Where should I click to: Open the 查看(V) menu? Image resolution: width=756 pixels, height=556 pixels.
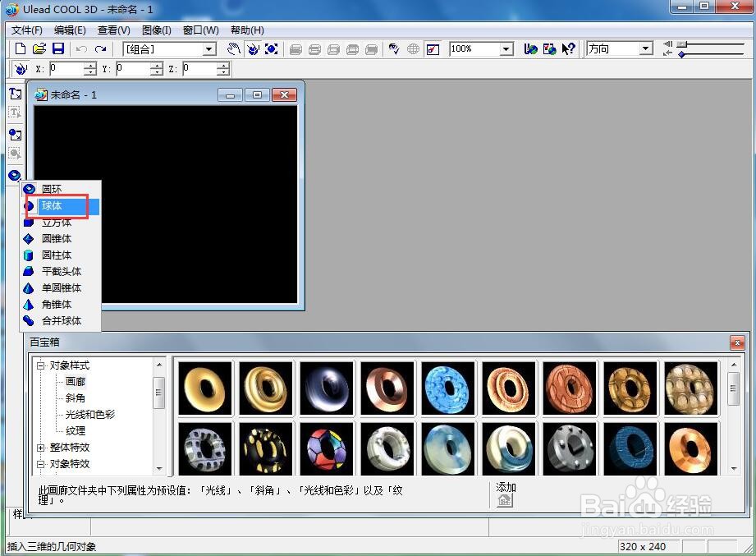[x=114, y=30]
